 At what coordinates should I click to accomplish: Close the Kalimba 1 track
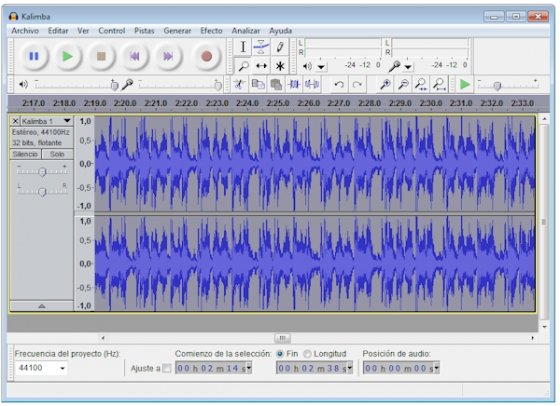tap(15, 121)
